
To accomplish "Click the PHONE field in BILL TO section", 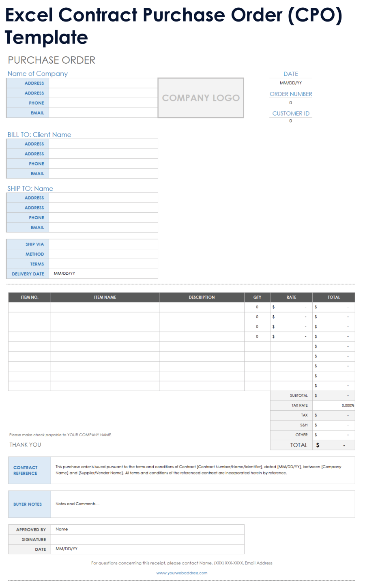I will [103, 163].
